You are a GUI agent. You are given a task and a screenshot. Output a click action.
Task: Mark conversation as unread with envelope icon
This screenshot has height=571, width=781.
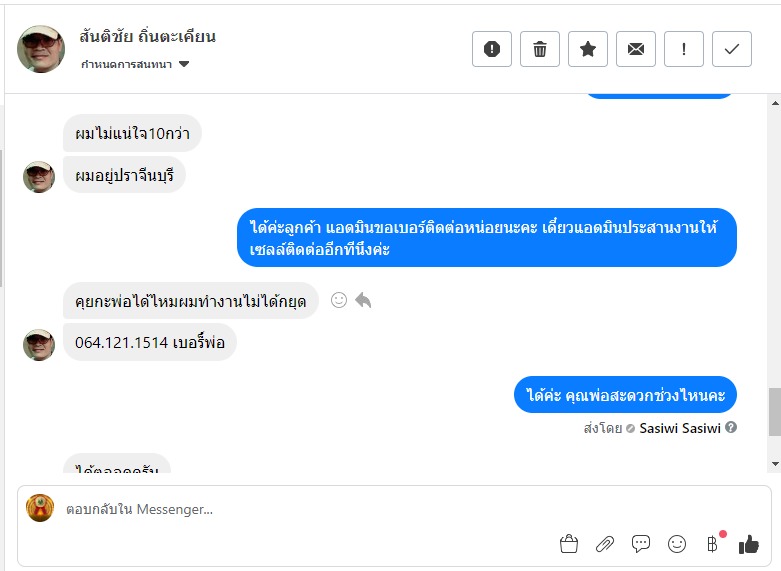click(x=636, y=49)
